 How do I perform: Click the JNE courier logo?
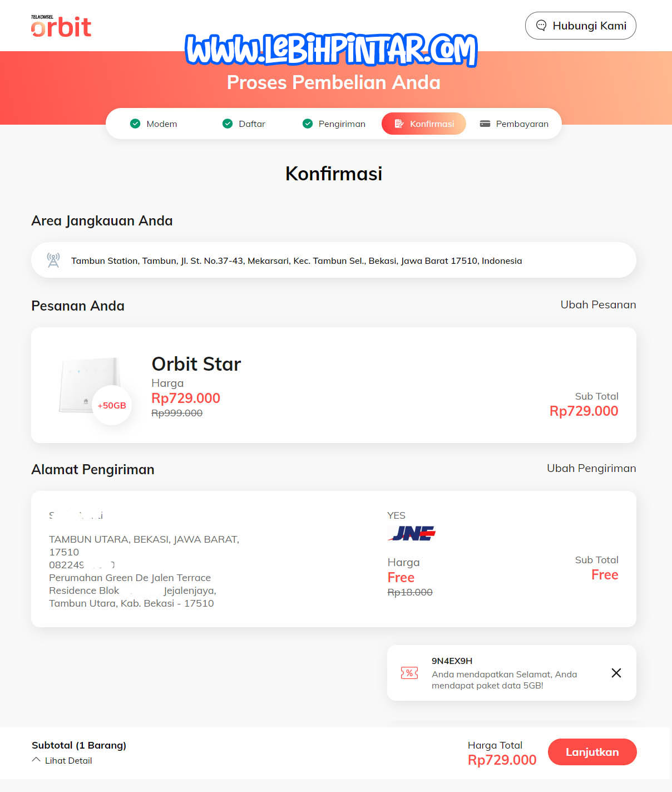[412, 533]
